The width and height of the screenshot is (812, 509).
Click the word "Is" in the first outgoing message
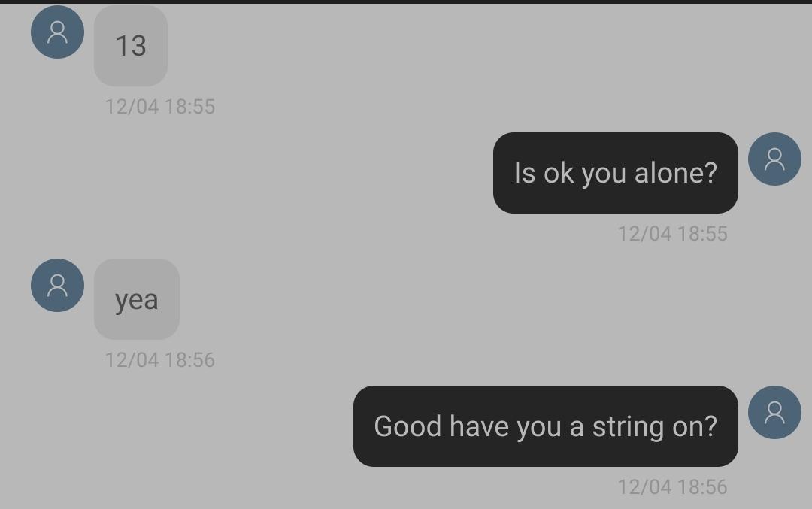pos(525,173)
